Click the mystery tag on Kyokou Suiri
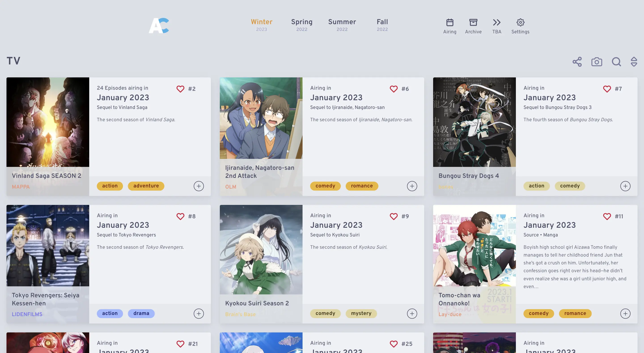The image size is (644, 353). tap(361, 313)
